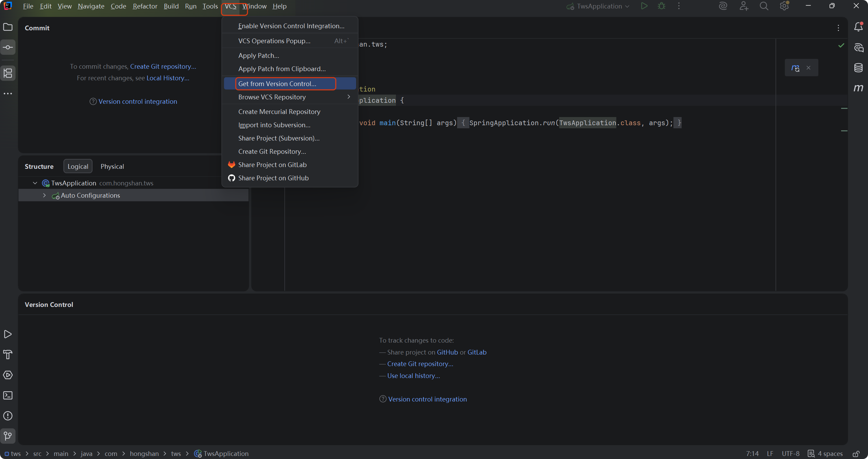This screenshot has width=868, height=459.
Task: Collapse the TwsApplication tree node
Action: pos(35,183)
